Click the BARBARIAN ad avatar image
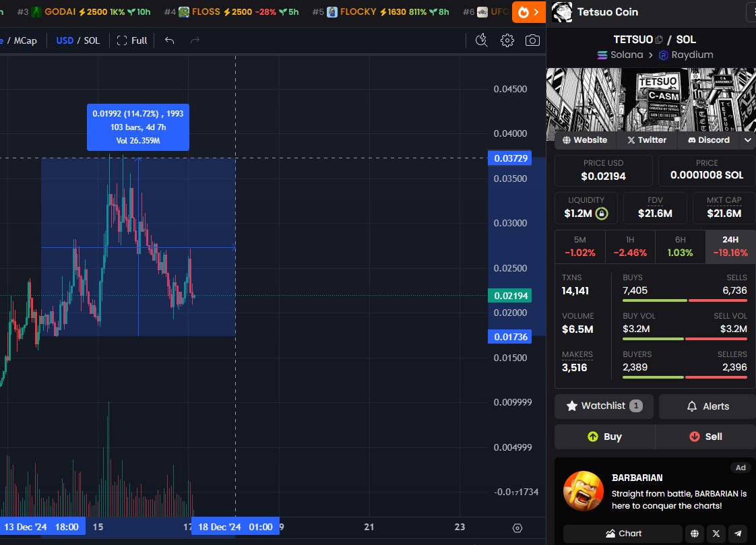The width and height of the screenshot is (756, 545). click(x=584, y=491)
